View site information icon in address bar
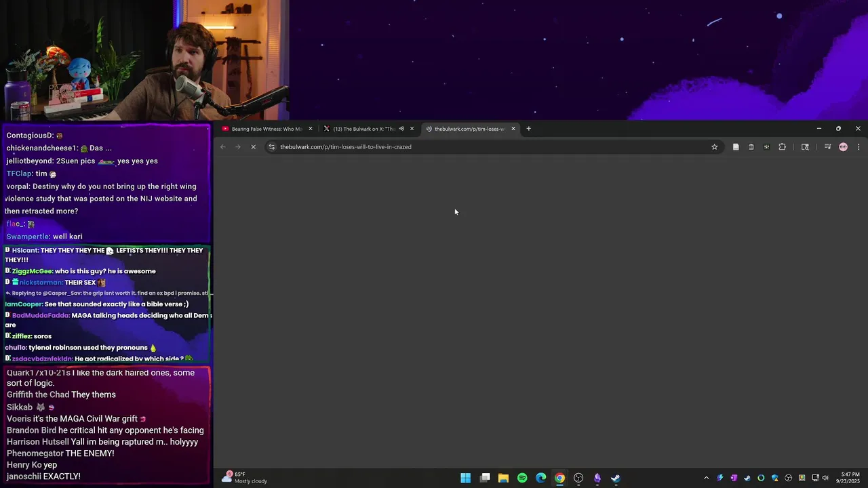This screenshot has width=868, height=488. (272, 147)
